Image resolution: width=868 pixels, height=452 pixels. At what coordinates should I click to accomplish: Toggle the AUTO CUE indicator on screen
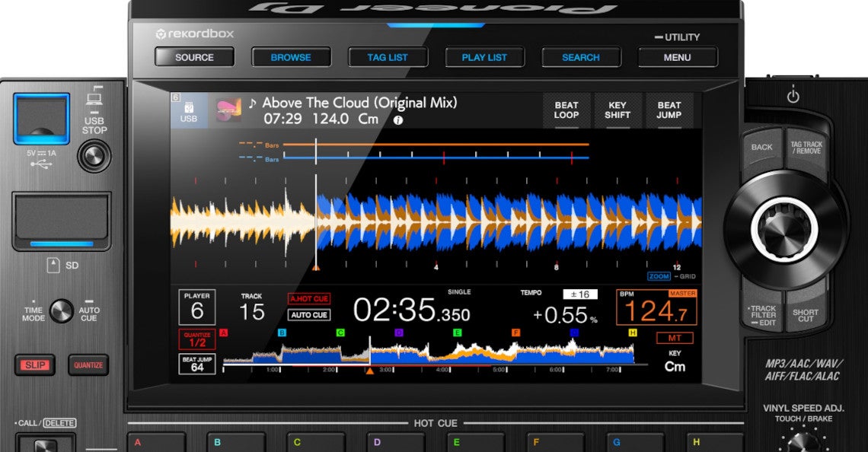point(309,315)
